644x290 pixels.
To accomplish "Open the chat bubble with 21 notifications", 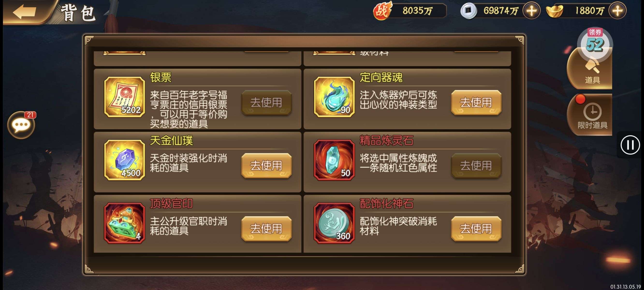I will point(22,125).
